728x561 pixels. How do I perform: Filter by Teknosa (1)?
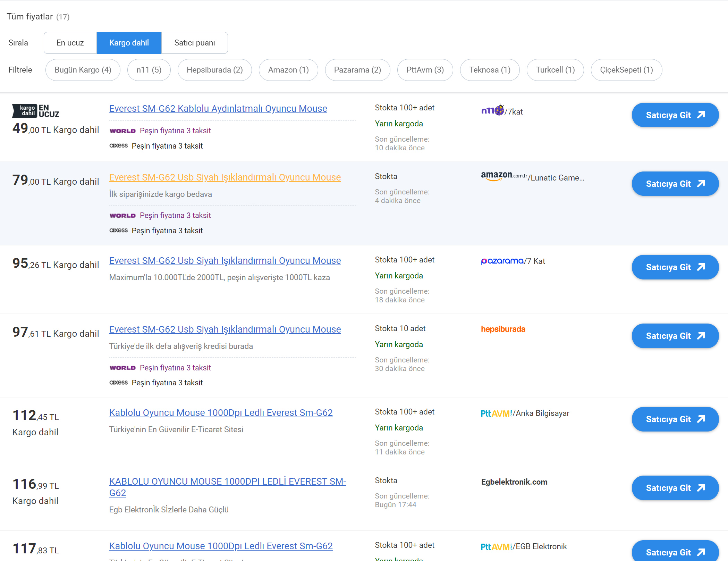click(x=490, y=70)
